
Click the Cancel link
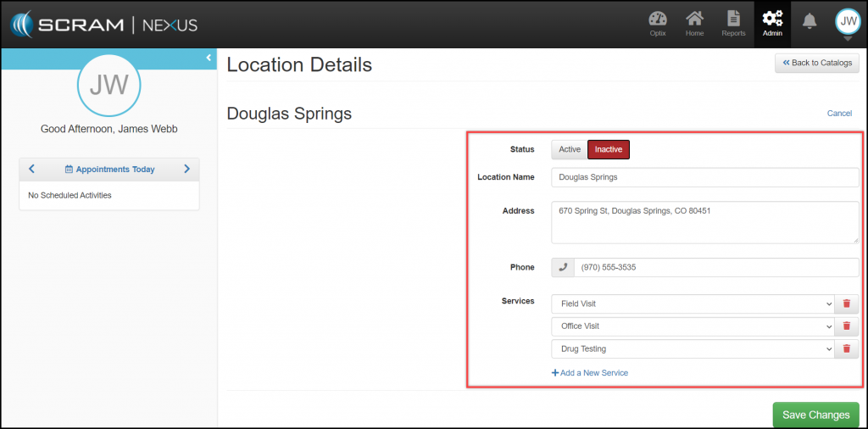[838, 114]
